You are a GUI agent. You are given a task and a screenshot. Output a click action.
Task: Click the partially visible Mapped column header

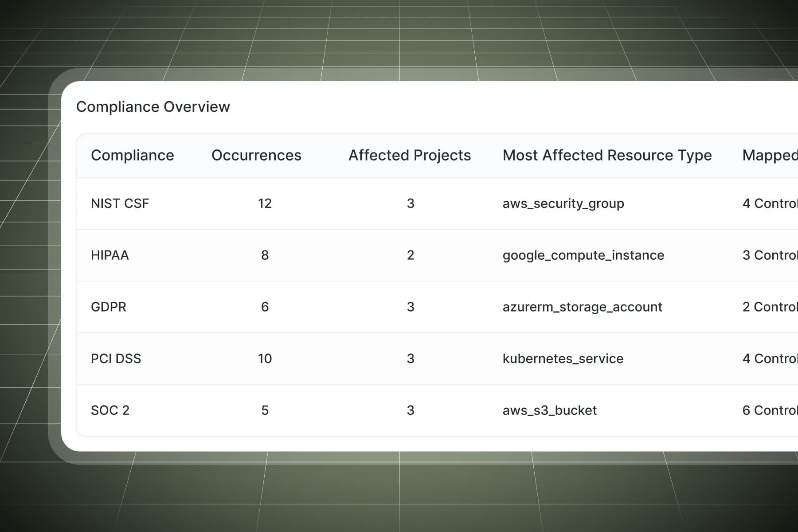pyautogui.click(x=770, y=155)
